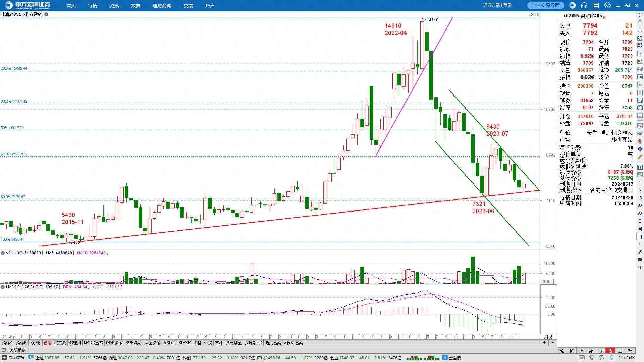Click the headphone customer service icon

(584, 5)
